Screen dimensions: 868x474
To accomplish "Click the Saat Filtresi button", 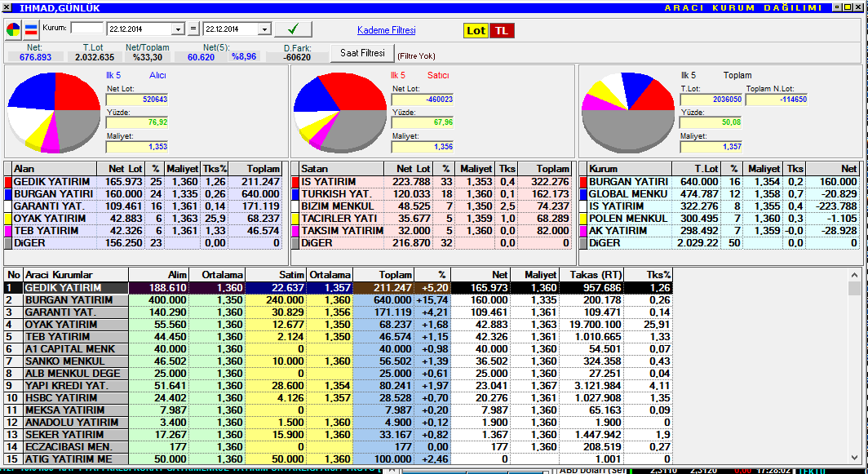I will 361,53.
